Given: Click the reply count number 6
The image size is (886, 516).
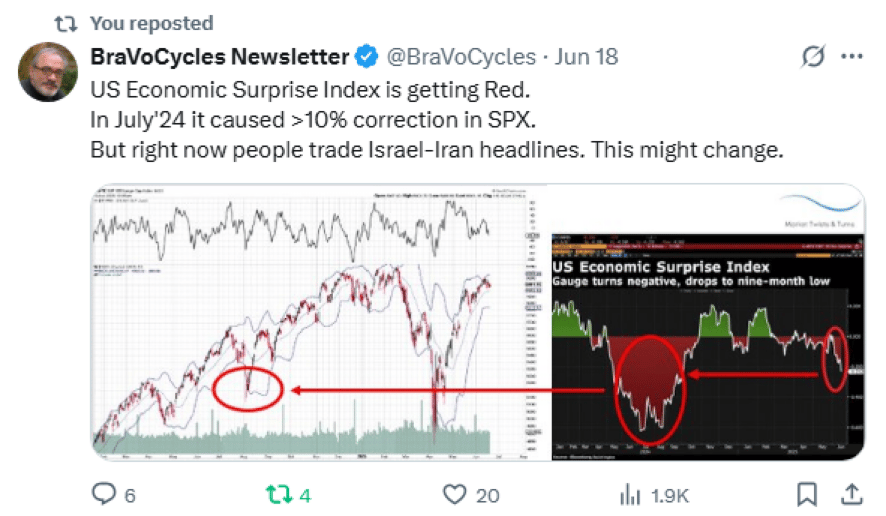Looking at the screenshot, I should pyautogui.click(x=130, y=496).
